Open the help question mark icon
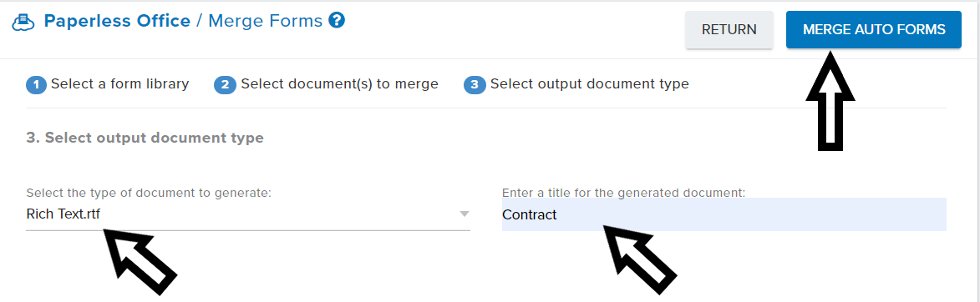 [x=337, y=21]
